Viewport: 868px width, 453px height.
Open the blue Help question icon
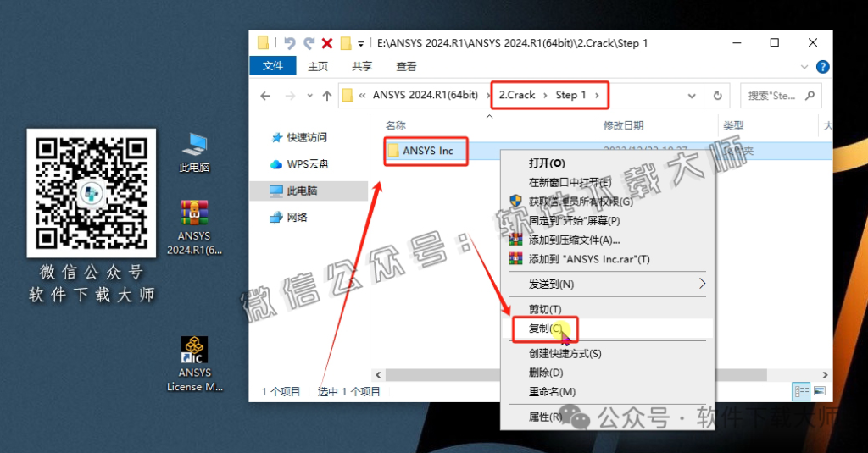click(822, 67)
